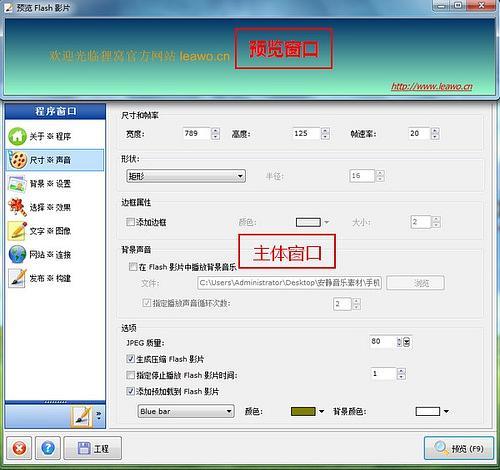The image size is (500, 470).
Task: Click the cookie icon for 尺寸 声音
Action: click(17, 160)
